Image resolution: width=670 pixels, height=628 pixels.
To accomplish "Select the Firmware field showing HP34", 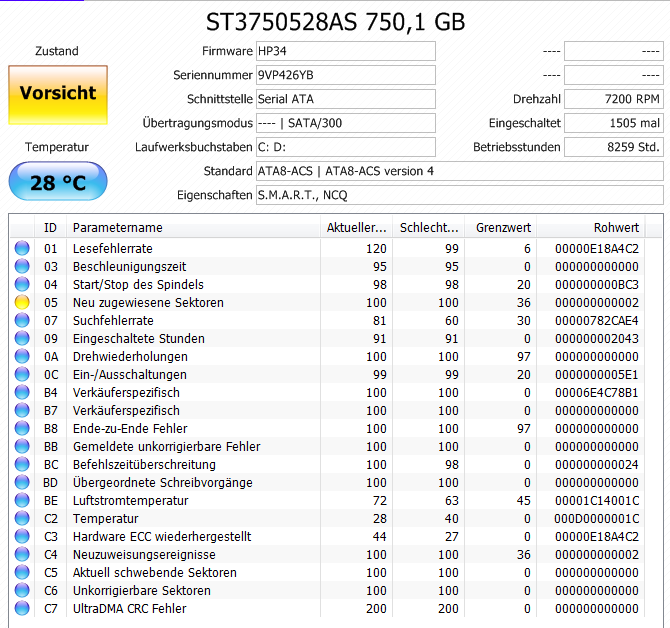I will pyautogui.click(x=346, y=51).
